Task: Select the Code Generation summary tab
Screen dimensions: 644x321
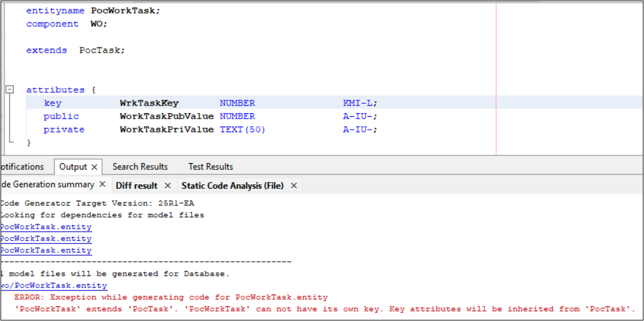Action: pyautogui.click(x=47, y=185)
